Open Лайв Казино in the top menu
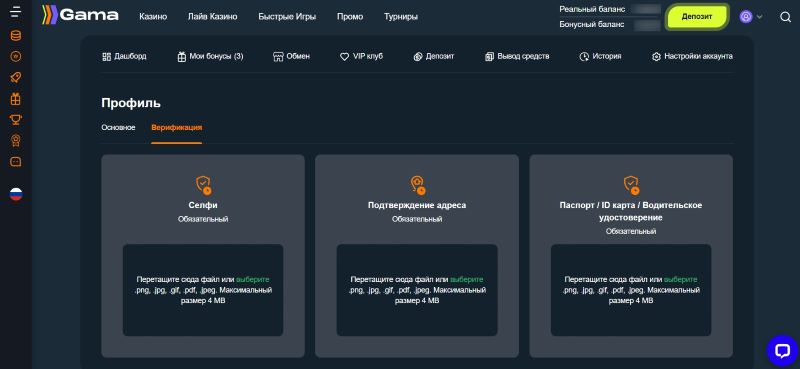800x369 pixels. 212,17
